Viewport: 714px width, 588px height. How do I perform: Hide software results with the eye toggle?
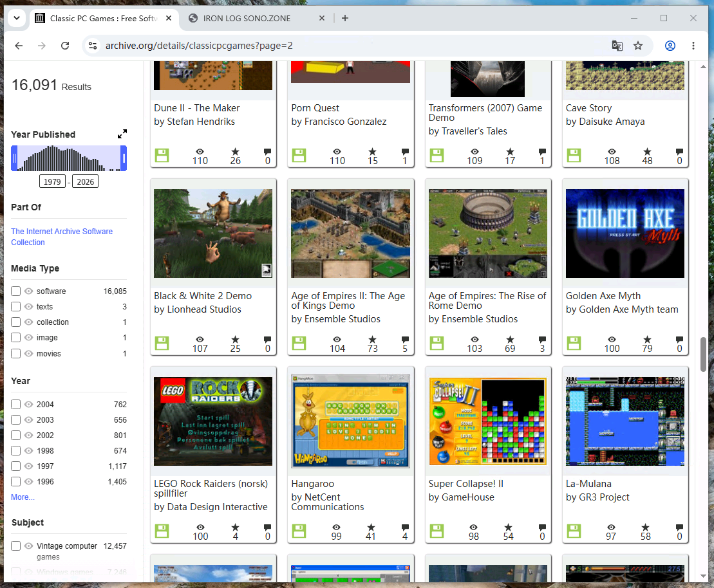(x=29, y=291)
